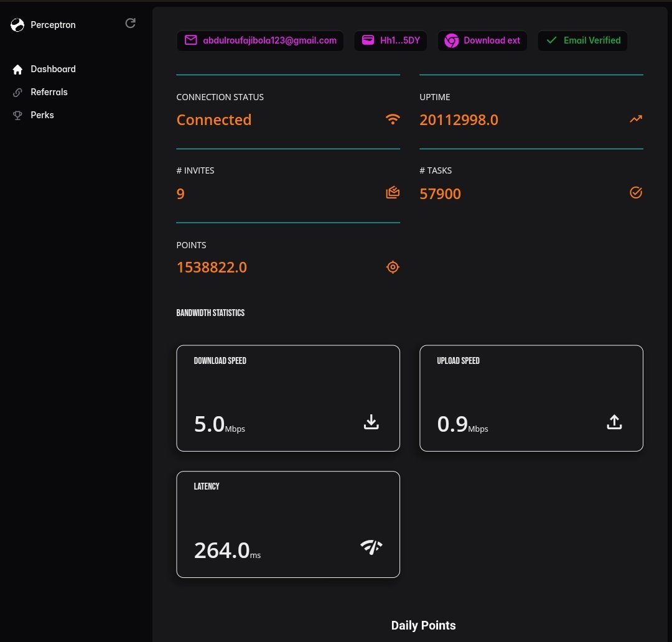Click the latency signal icon
This screenshot has height=642, width=672.
(x=371, y=548)
